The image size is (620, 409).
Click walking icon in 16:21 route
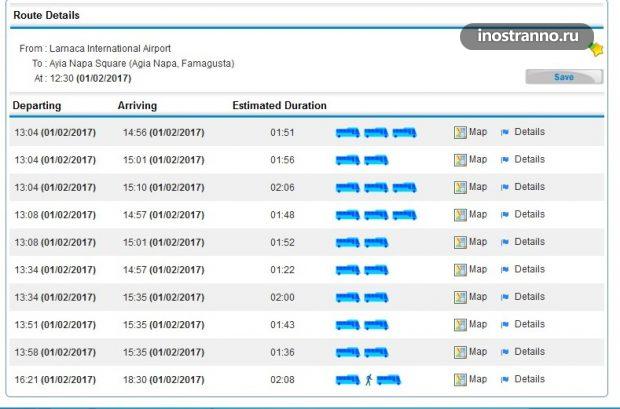pyautogui.click(x=368, y=380)
